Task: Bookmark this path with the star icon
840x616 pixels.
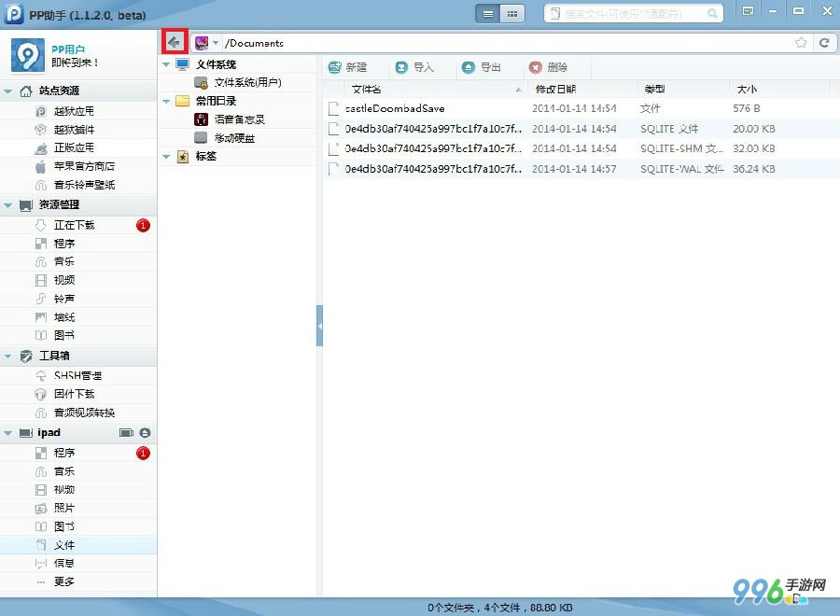Action: tap(801, 43)
